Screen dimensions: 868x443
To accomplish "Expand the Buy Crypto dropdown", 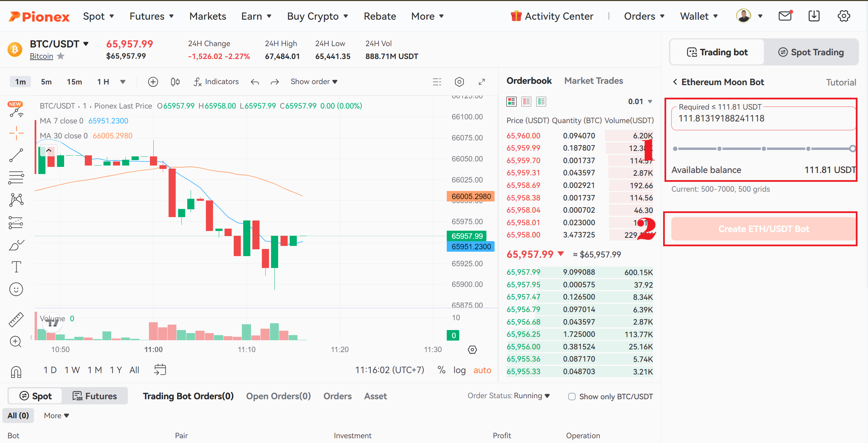I will click(317, 16).
